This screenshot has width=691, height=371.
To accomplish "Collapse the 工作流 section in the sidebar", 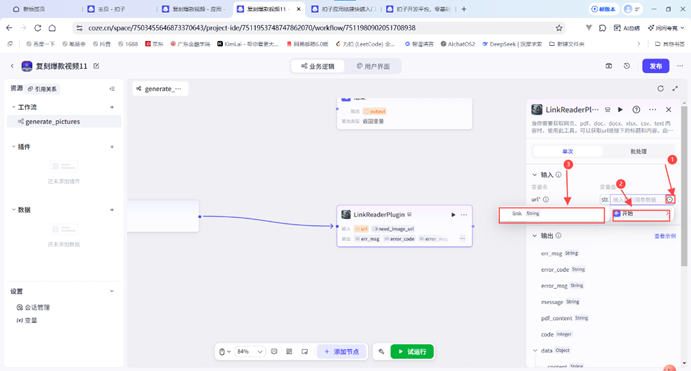I will [13, 107].
